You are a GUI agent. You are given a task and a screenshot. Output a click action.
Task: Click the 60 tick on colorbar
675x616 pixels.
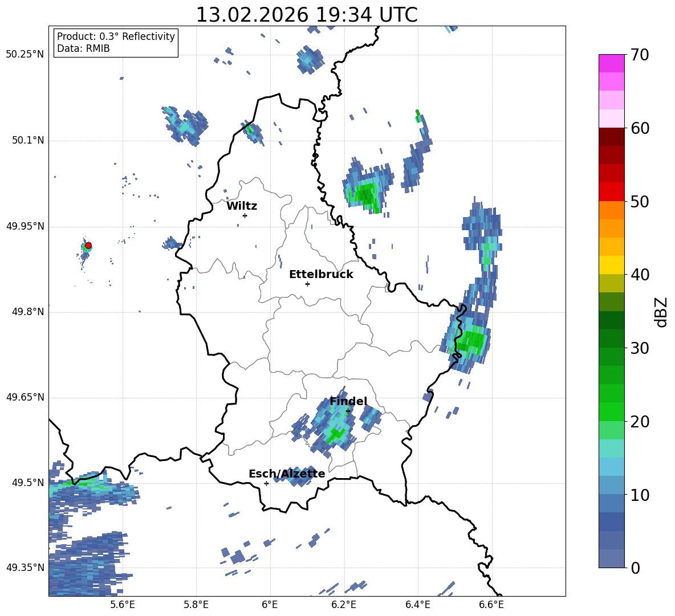point(640,128)
